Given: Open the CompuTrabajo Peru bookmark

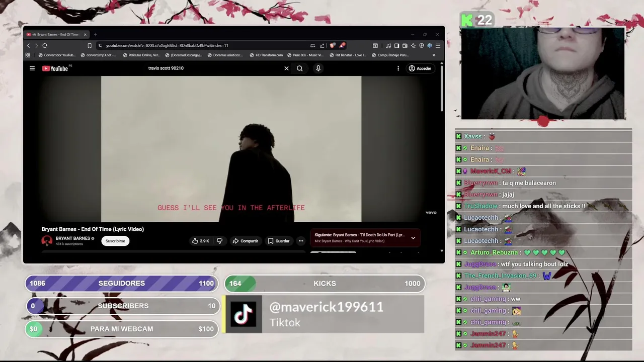Looking at the screenshot, I should click(x=390, y=55).
